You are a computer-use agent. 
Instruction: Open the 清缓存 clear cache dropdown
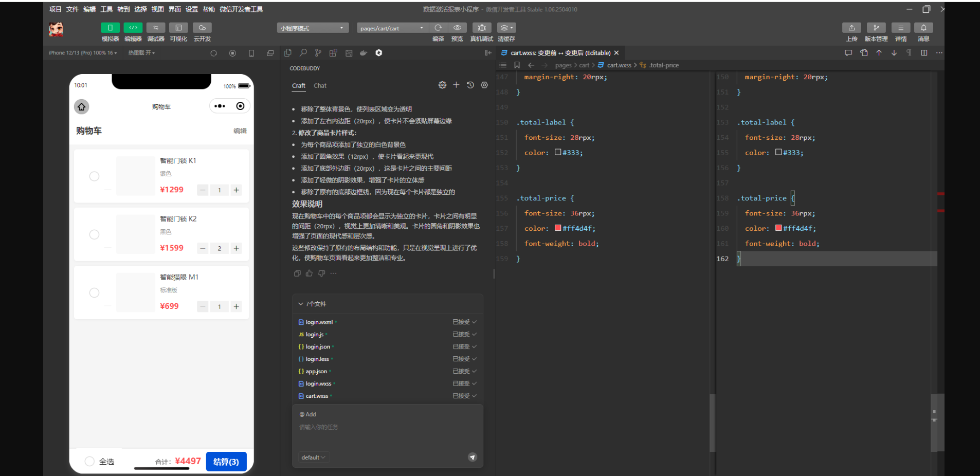(x=506, y=28)
